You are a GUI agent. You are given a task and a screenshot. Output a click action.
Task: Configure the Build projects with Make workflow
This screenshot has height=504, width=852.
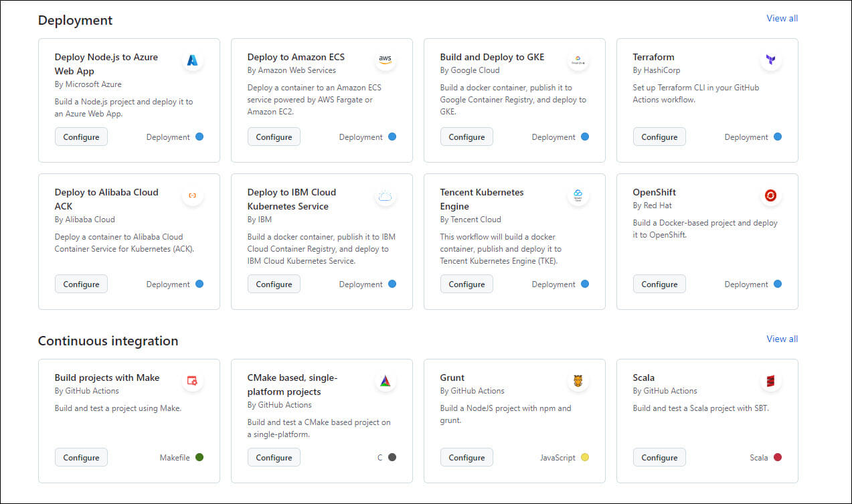(x=81, y=458)
